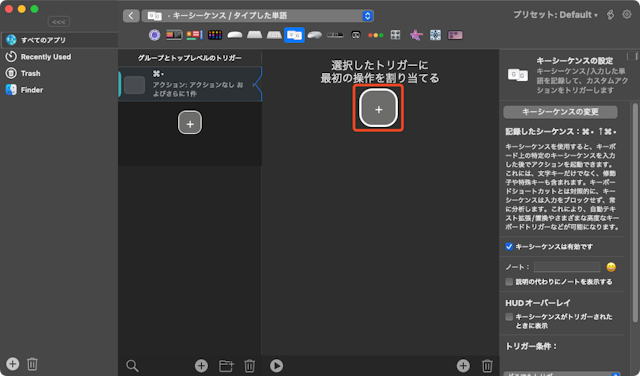Select the Keyboard shortcuts icon
Viewport: 640px width, 376px height.
[x=274, y=35]
